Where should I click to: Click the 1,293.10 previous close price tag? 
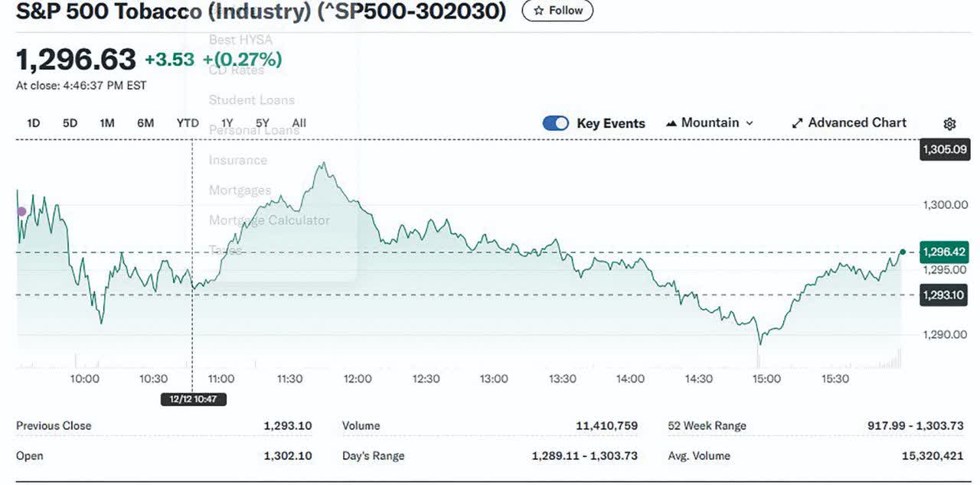944,295
